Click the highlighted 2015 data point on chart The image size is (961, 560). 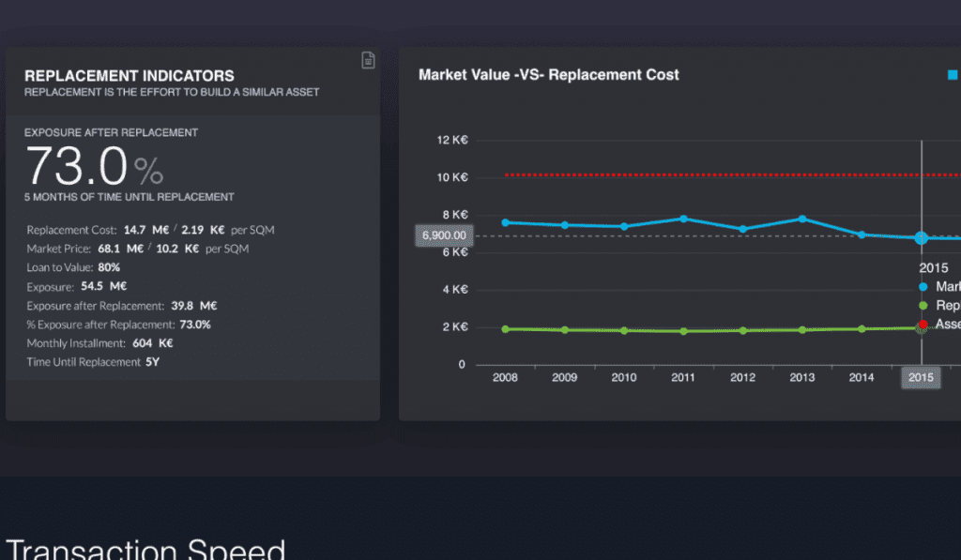(x=921, y=238)
